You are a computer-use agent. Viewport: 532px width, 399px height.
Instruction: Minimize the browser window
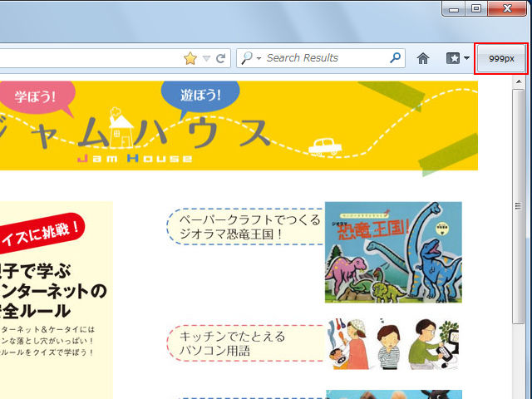(453, 8)
